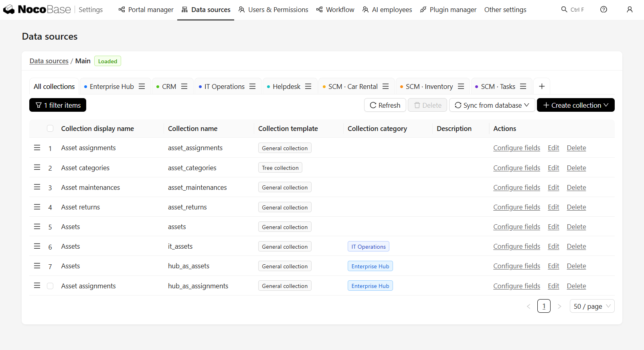This screenshot has width=644, height=350.
Task: Change the 50 / page size selector
Action: click(x=592, y=306)
